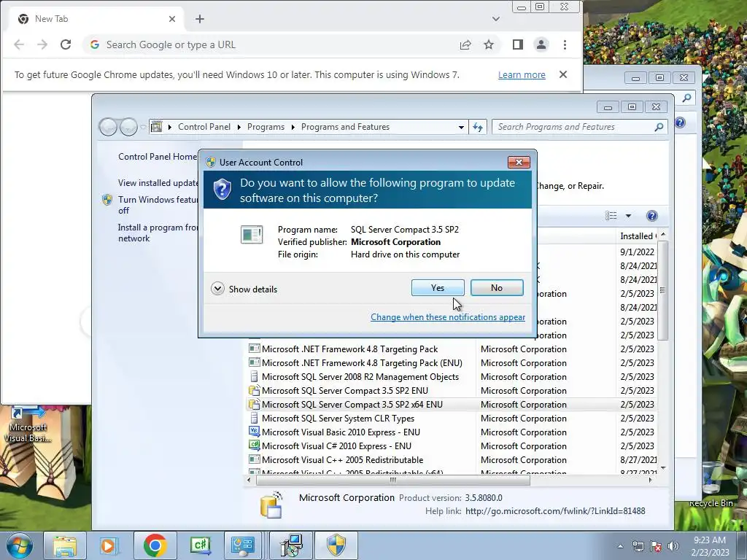The image size is (747, 560).
Task: Open File Explorer from taskbar
Action: click(x=65, y=545)
